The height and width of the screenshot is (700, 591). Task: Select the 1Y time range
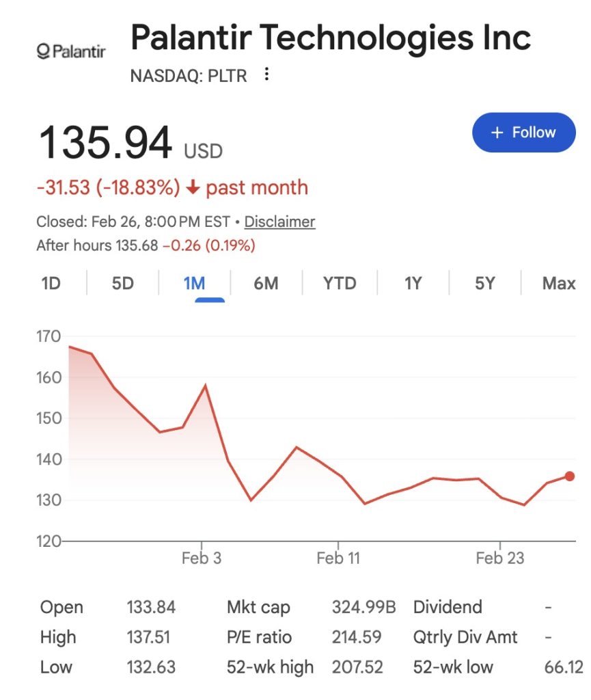point(413,283)
